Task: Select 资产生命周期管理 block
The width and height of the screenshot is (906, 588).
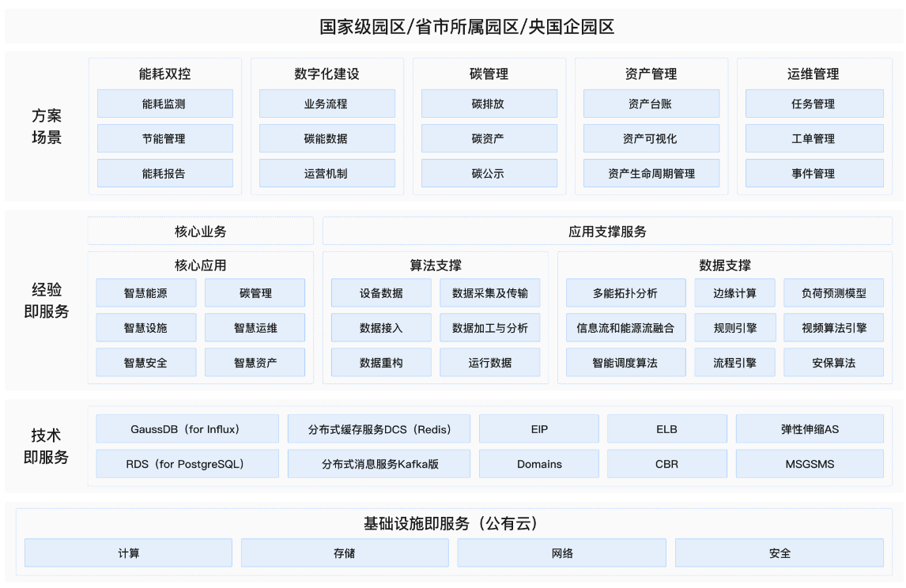Action: coord(651,173)
